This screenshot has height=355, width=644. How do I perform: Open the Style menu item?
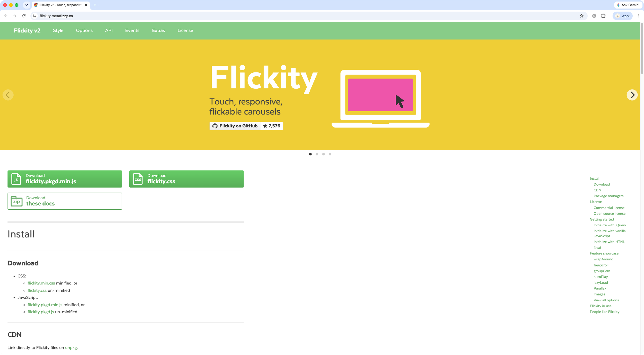[58, 30]
